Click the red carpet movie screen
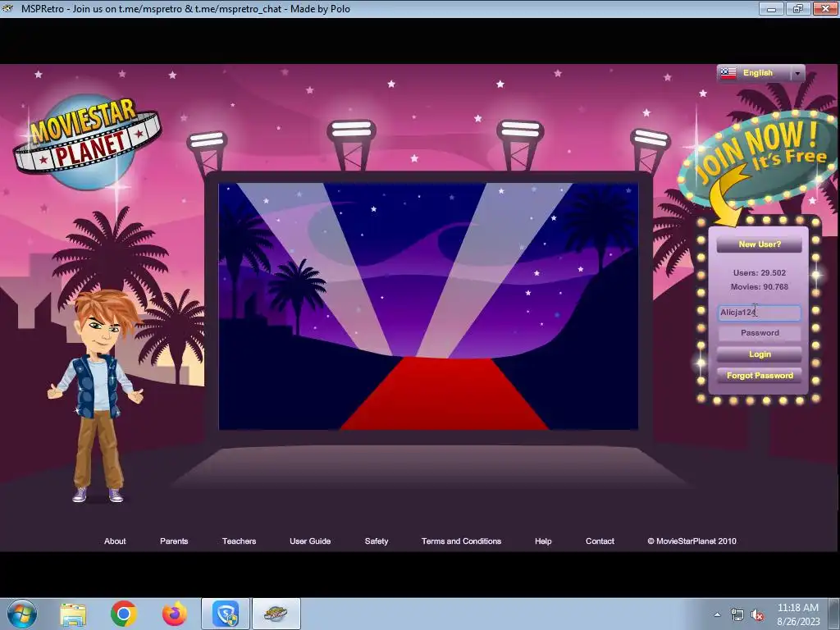The image size is (840, 630). pyautogui.click(x=428, y=307)
